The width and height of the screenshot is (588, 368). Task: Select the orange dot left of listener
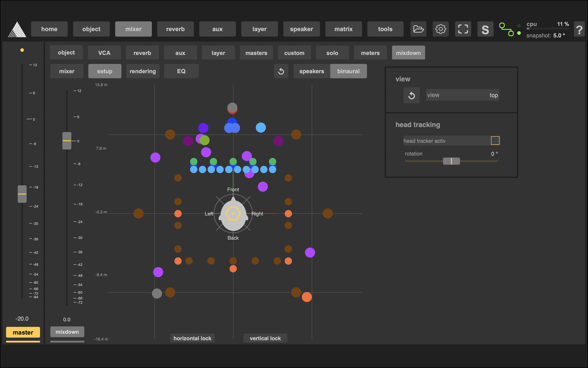pos(178,214)
